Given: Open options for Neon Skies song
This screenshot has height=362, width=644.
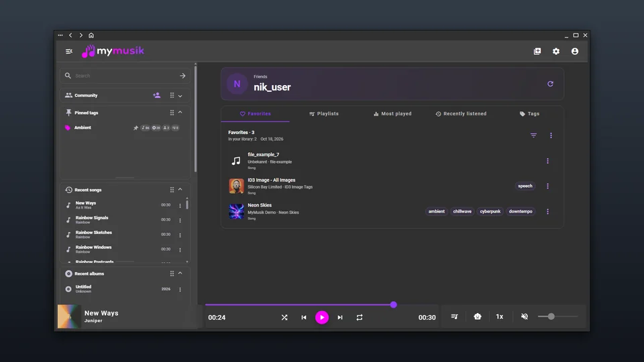Looking at the screenshot, I should (547, 211).
